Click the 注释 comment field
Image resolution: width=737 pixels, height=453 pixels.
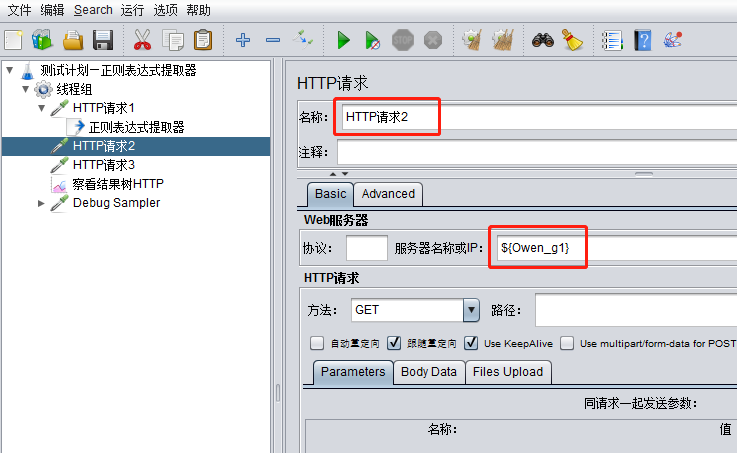(537, 152)
